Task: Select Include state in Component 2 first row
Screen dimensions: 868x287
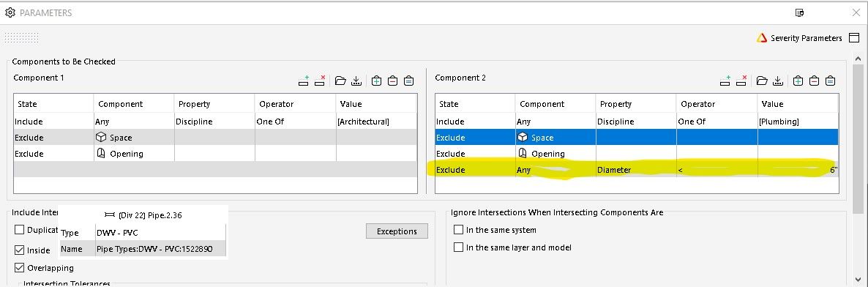Action: pos(475,122)
